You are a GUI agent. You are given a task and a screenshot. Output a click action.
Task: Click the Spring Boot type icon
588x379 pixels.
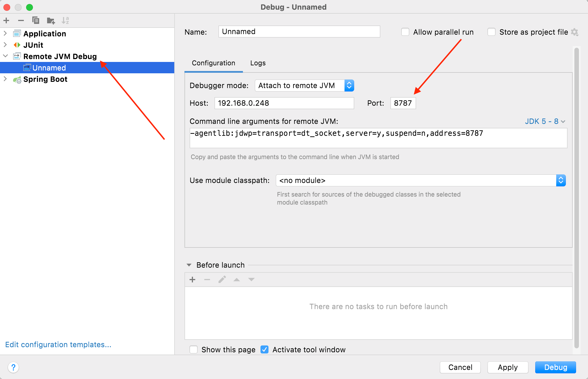coord(17,80)
